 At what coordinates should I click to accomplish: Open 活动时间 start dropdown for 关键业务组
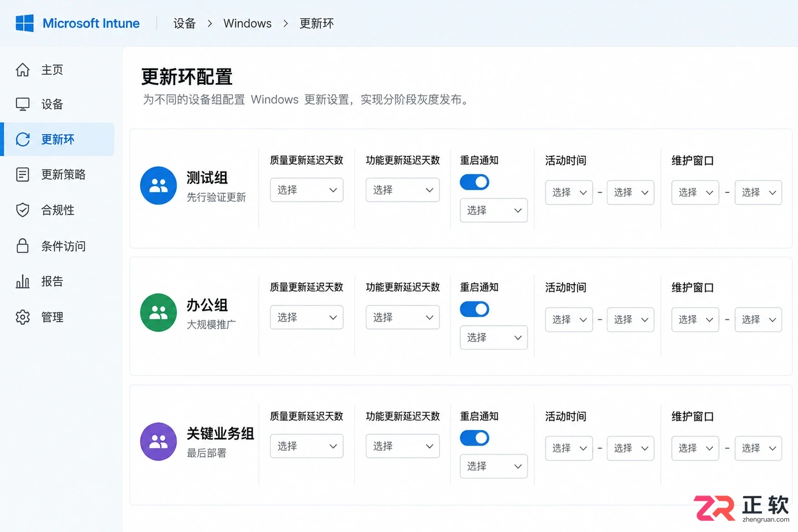tap(569, 448)
